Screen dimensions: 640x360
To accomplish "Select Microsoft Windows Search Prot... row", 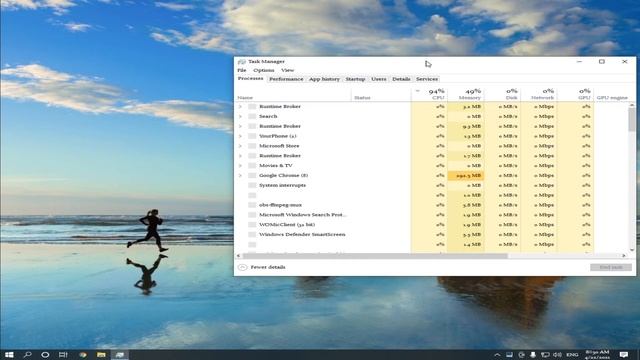I will click(432, 215).
